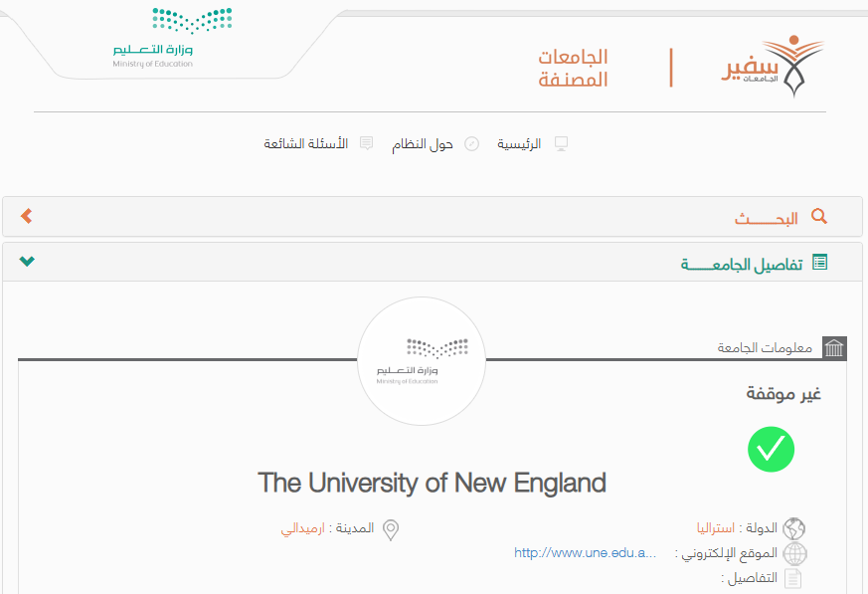The width and height of the screenshot is (868, 594).
Task: Click the location pin icon beside المدينة
Action: click(391, 529)
